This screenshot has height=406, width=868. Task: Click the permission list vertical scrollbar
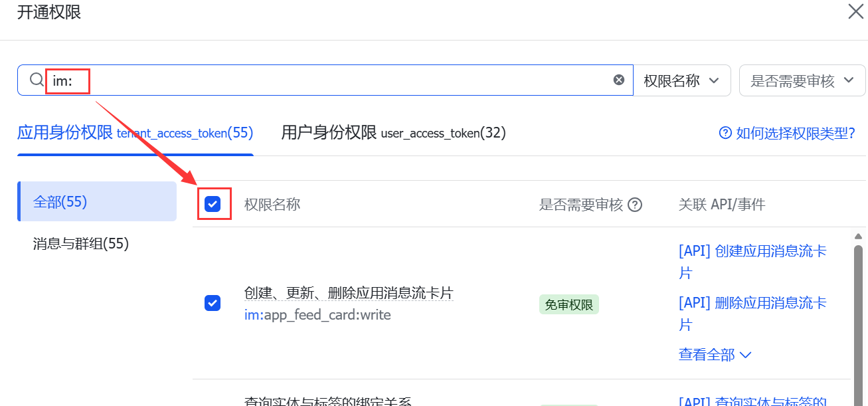pyautogui.click(x=857, y=319)
